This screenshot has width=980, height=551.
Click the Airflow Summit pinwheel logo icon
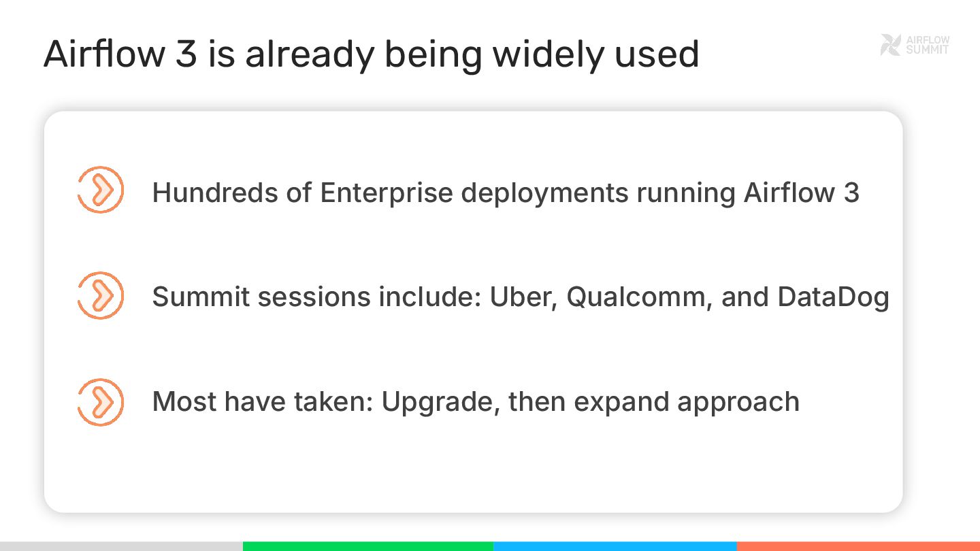coord(890,45)
